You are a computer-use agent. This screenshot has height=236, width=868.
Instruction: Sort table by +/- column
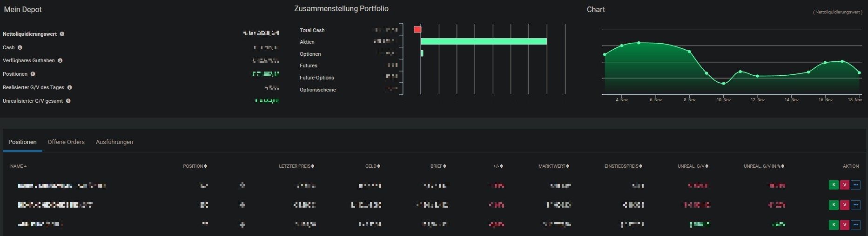coord(498,166)
